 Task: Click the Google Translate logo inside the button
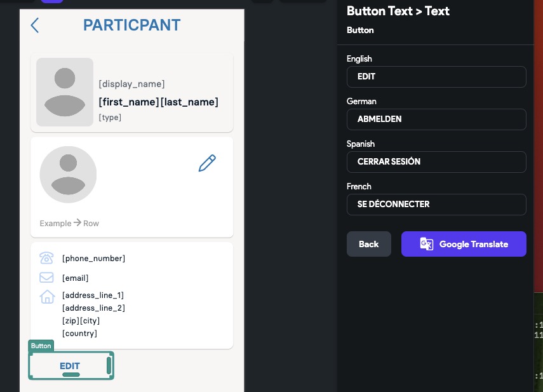pos(426,244)
